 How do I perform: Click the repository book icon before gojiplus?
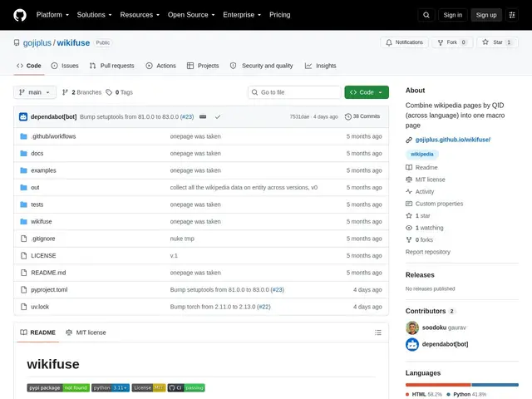click(17, 42)
